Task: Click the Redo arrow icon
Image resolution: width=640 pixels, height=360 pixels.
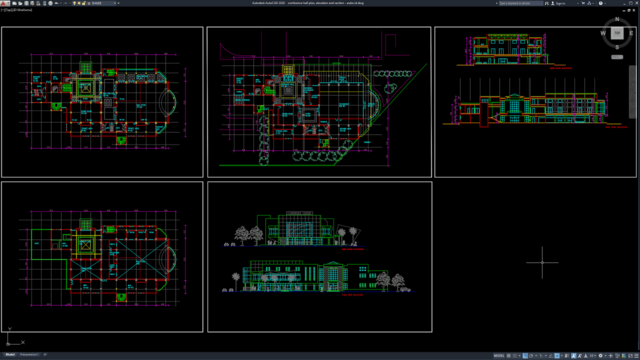Action: (x=66, y=3)
